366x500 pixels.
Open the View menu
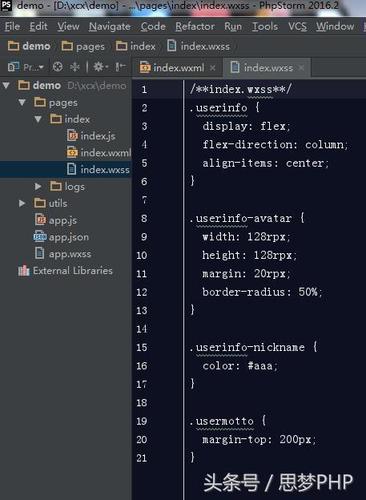pos(68,26)
